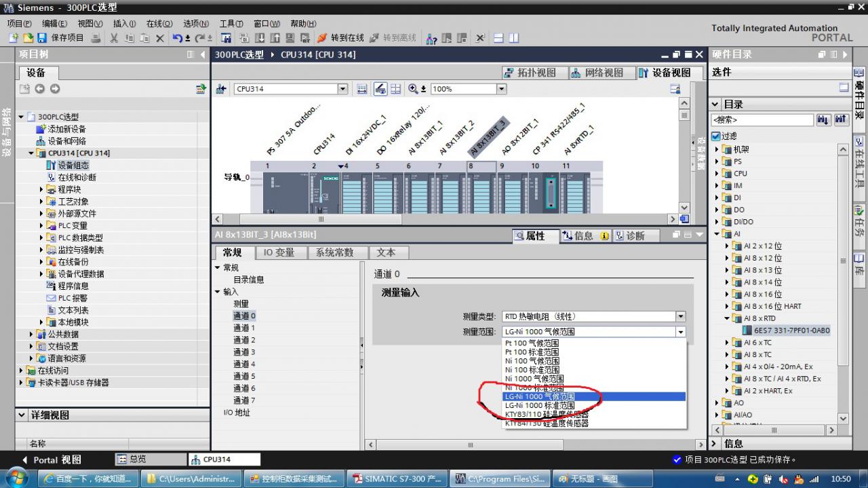Click the zoom magnifier icon in device view
Screen dimensions: 868x488
[413, 89]
